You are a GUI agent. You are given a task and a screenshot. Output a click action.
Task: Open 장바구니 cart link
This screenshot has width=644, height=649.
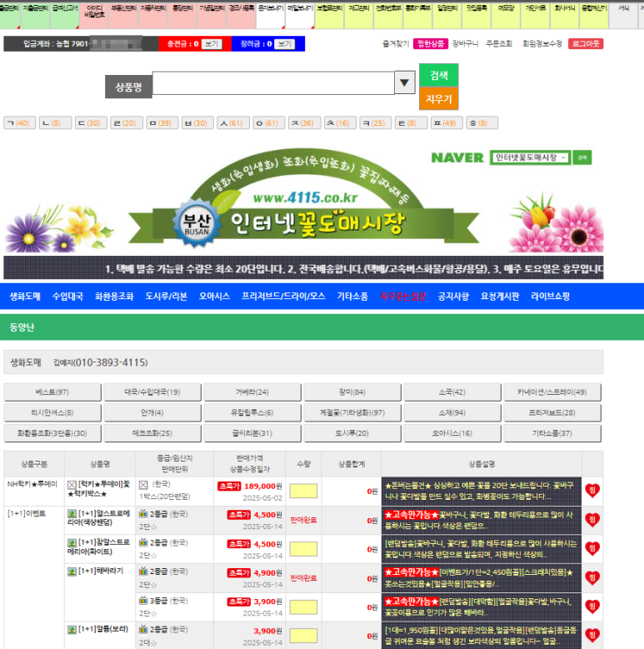point(465,43)
